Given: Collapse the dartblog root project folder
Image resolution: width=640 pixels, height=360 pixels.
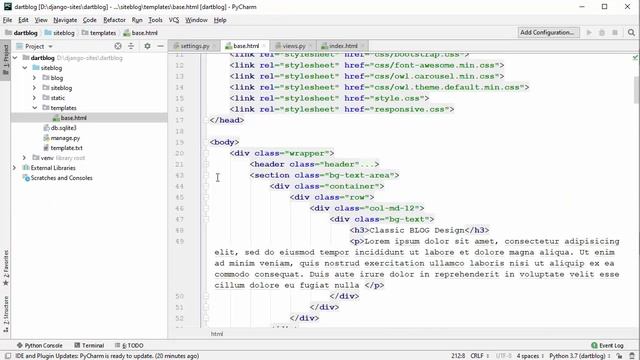Looking at the screenshot, I should 15,58.
